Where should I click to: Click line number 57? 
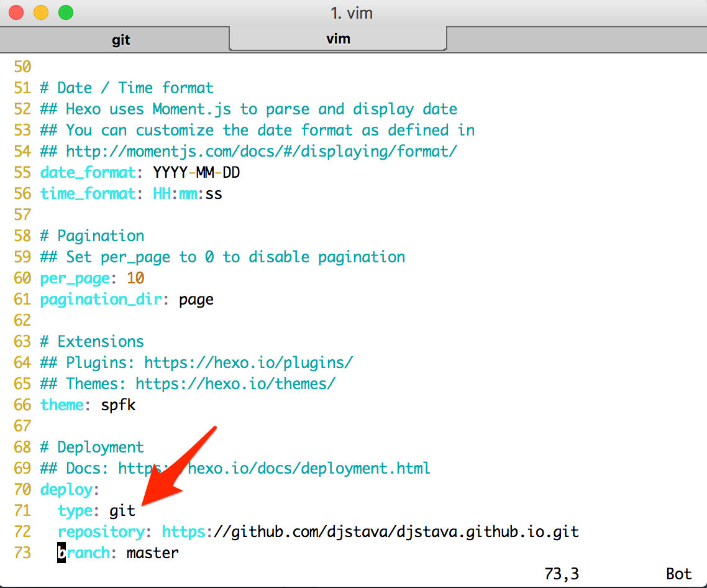click(22, 215)
